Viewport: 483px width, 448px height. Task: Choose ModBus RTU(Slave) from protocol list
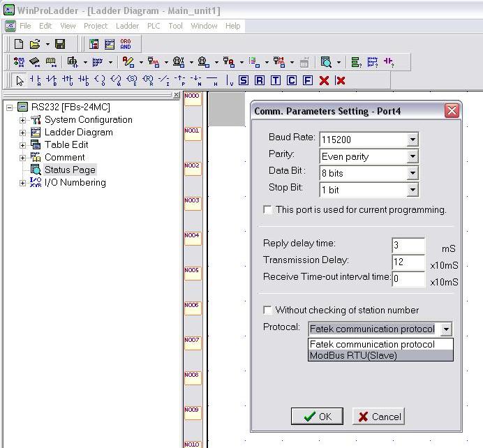380,355
